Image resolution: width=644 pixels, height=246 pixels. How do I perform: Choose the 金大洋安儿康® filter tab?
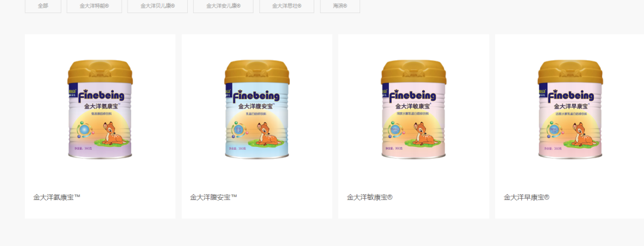pos(223,6)
